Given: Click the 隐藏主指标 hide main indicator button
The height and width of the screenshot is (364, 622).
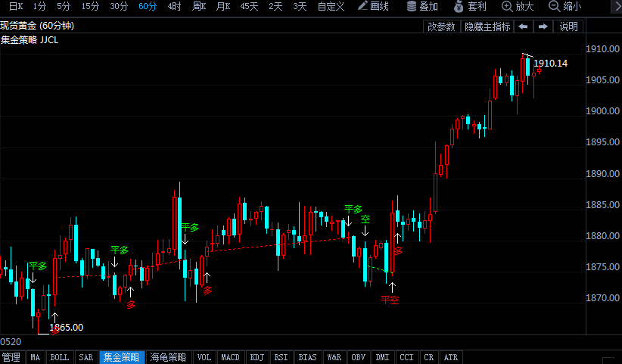Looking at the screenshot, I should [x=487, y=26].
